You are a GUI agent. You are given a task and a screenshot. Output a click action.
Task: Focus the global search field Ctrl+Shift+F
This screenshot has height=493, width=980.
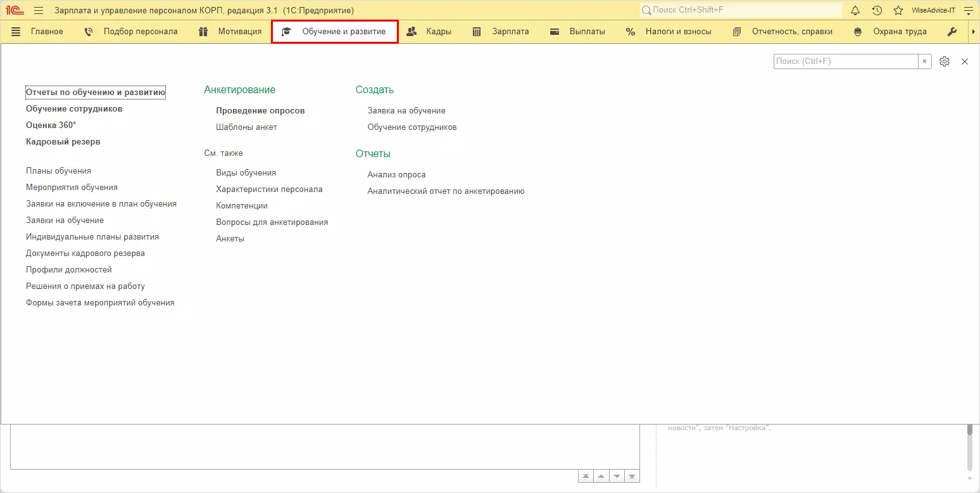(741, 10)
